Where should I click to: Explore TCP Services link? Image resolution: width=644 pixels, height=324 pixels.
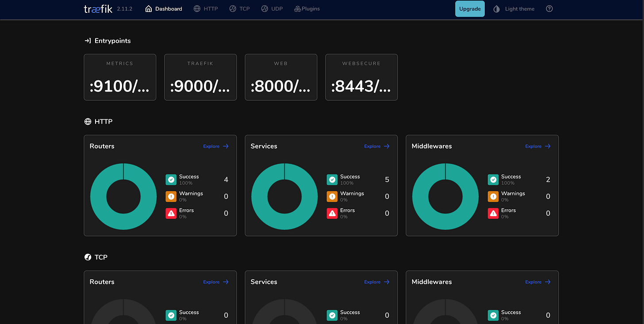pos(377,282)
